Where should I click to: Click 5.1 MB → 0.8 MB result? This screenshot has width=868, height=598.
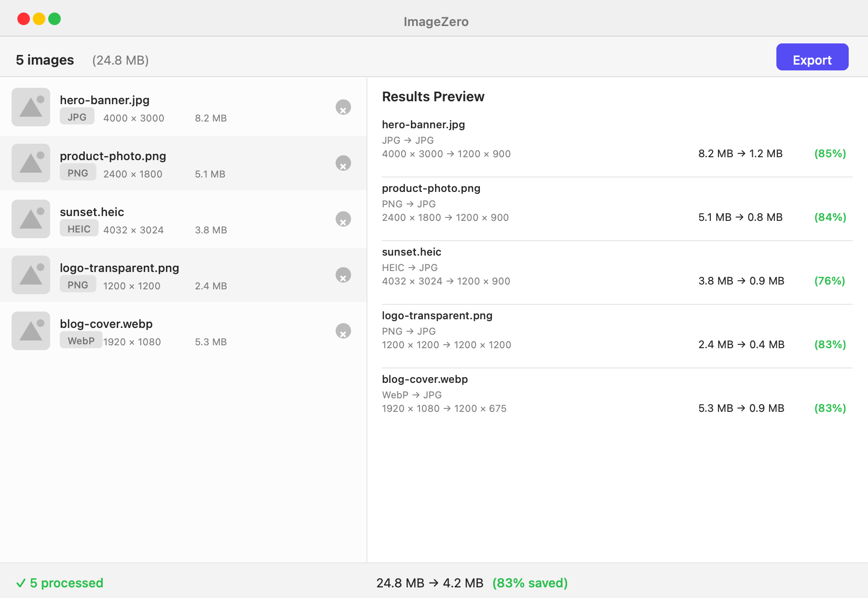[740, 217]
